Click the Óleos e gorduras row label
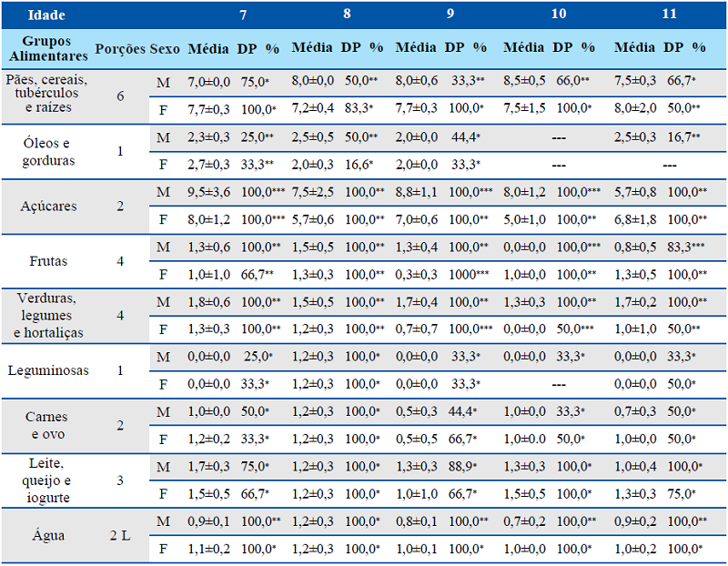Image resolution: width=728 pixels, height=566 pixels. pyautogui.click(x=46, y=151)
